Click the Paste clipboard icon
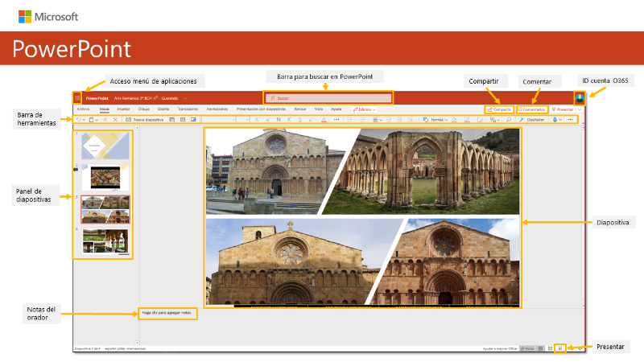The width and height of the screenshot is (644, 362). [92, 119]
